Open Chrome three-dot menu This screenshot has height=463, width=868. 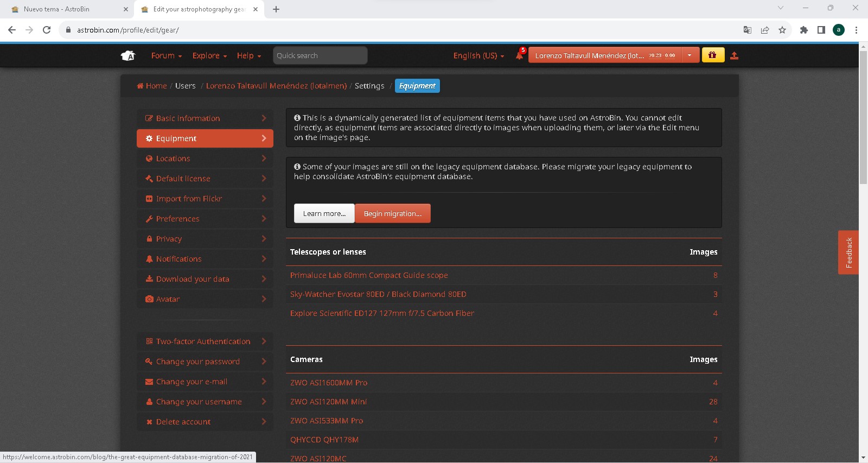856,30
